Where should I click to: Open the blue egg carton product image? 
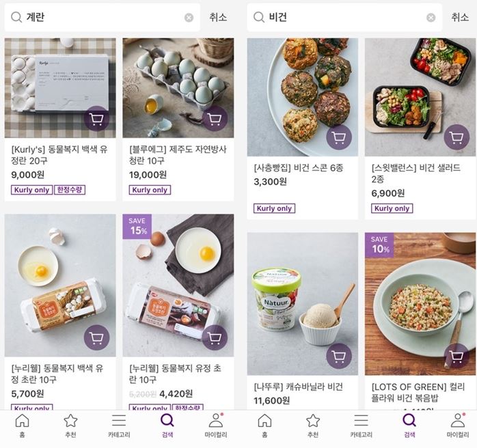click(178, 88)
